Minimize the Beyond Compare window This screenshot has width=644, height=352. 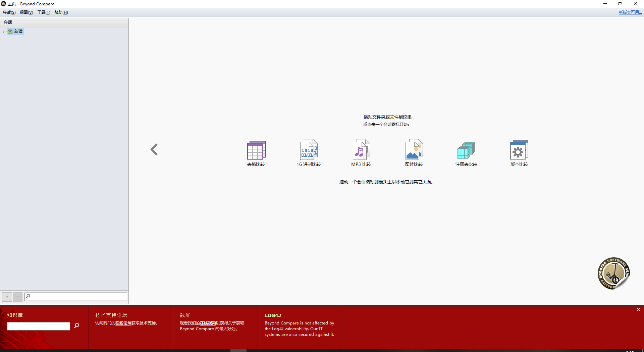(605, 4)
